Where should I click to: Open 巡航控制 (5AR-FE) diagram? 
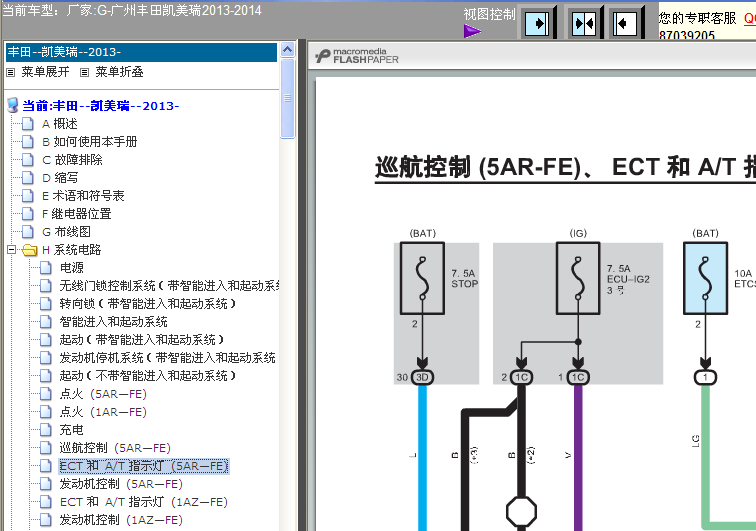115,448
